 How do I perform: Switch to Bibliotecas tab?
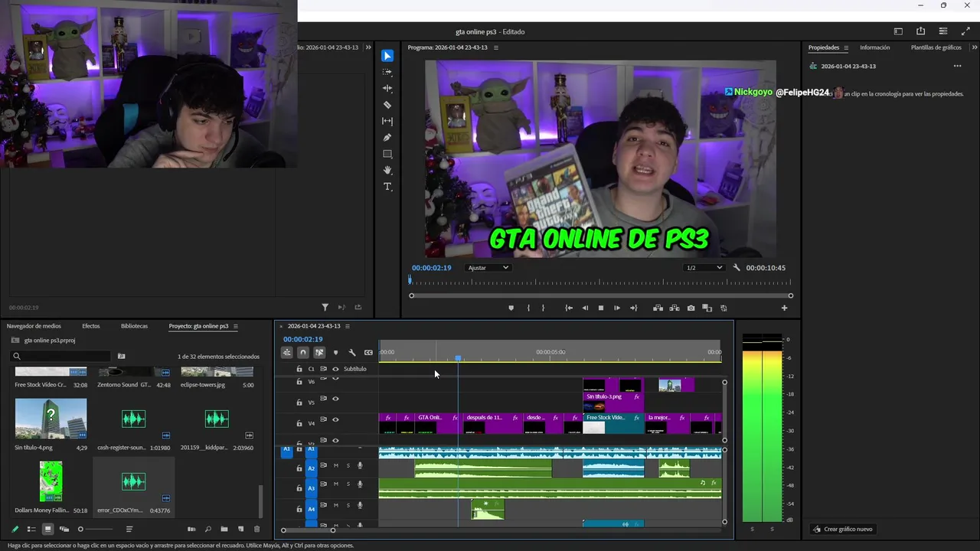[x=134, y=326]
